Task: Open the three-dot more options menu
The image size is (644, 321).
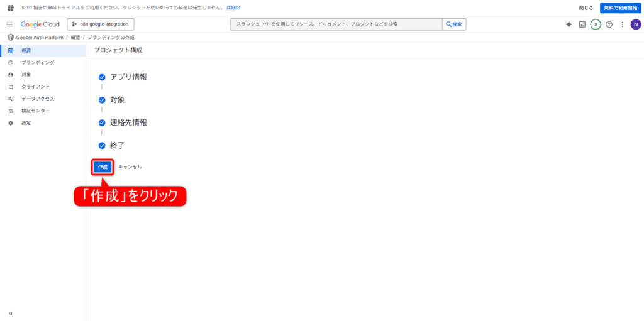Action: pyautogui.click(x=622, y=24)
